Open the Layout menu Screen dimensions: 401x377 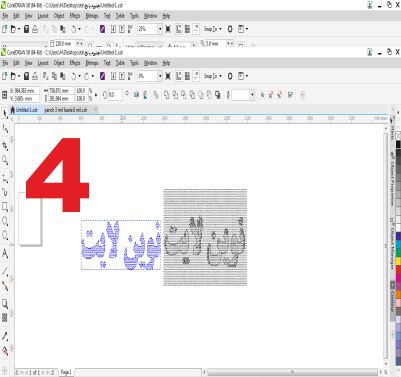(43, 63)
